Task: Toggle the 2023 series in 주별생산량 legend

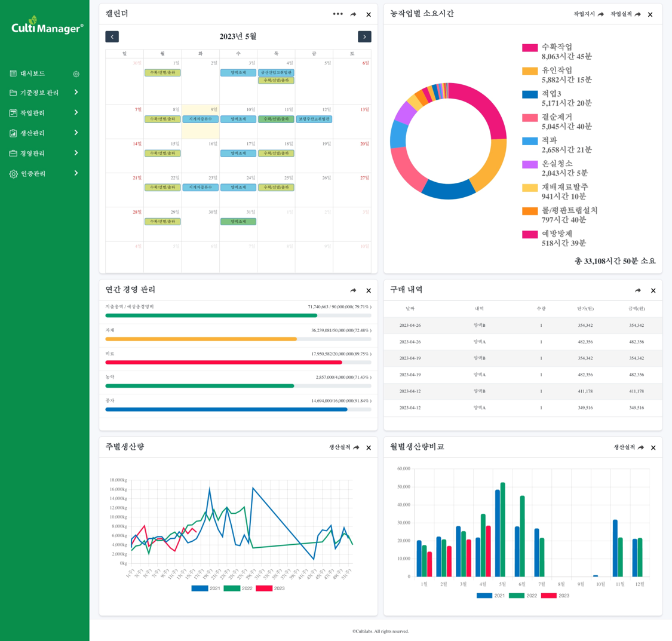Action: click(x=271, y=588)
